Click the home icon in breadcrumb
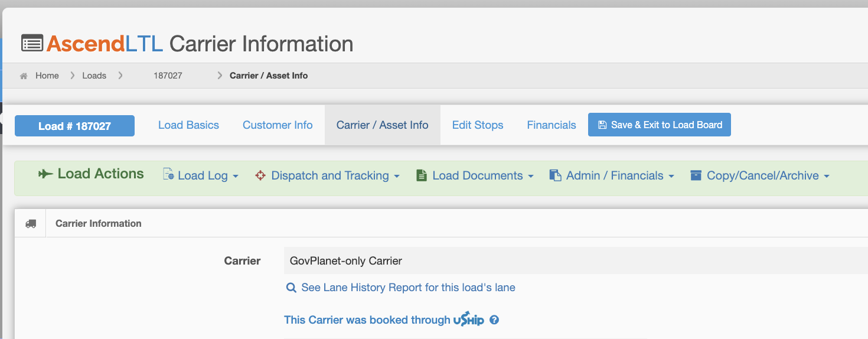Screen dimensions: 868x339 coord(24,76)
